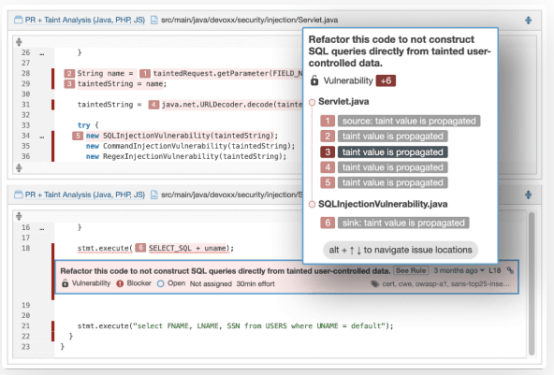Viewport: 554px width, 375px height.
Task: Select location marker 1 on line 28
Action: pyautogui.click(x=145, y=74)
